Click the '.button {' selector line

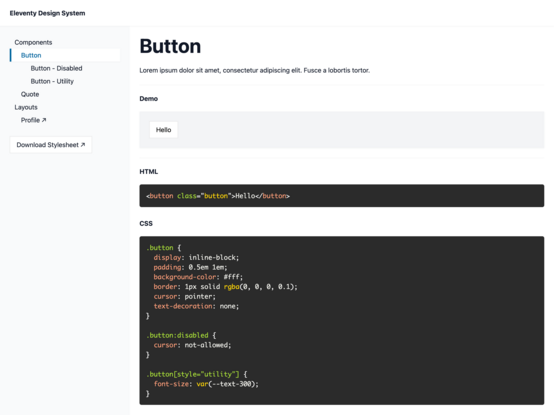coord(164,248)
